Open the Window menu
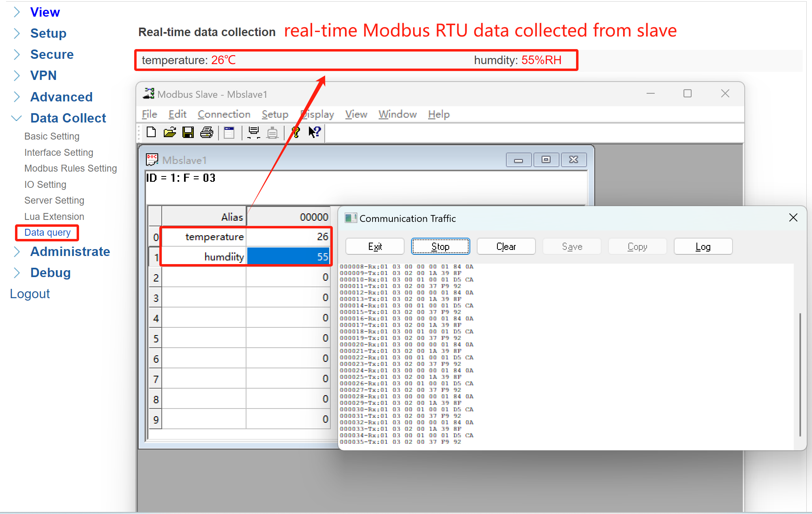Viewport: 812px width, 514px height. click(397, 114)
